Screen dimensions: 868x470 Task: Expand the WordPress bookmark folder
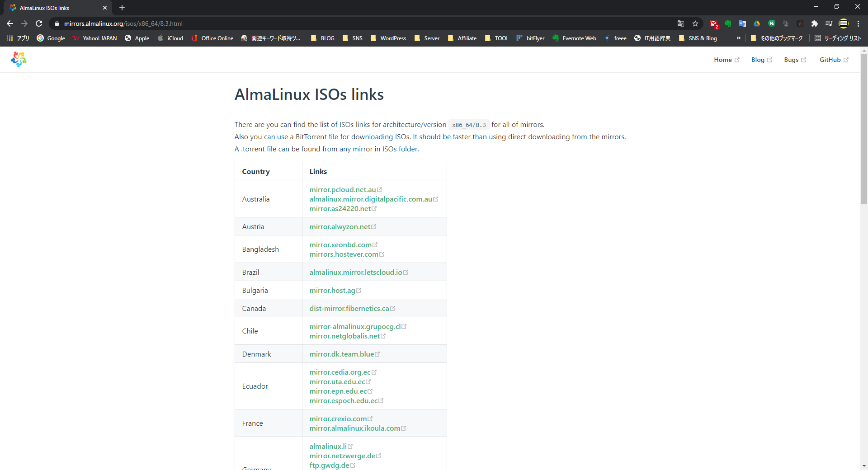(x=388, y=38)
